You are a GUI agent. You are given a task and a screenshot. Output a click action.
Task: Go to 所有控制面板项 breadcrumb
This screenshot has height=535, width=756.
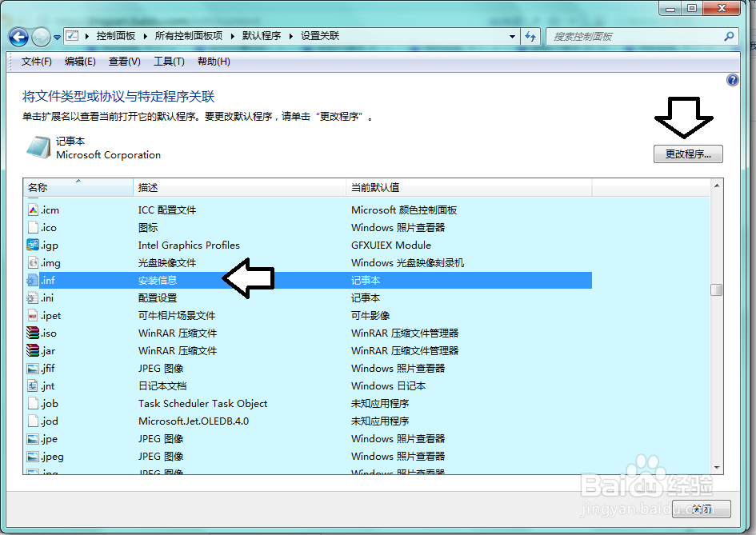[x=189, y=36]
